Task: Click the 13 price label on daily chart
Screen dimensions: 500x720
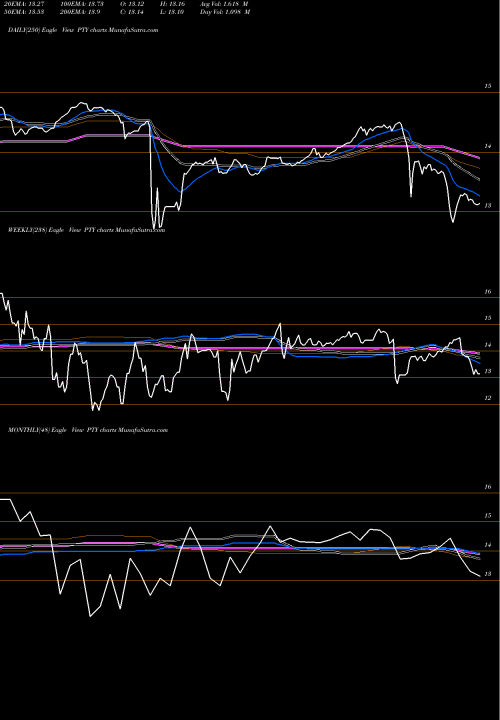Action: tap(488, 205)
